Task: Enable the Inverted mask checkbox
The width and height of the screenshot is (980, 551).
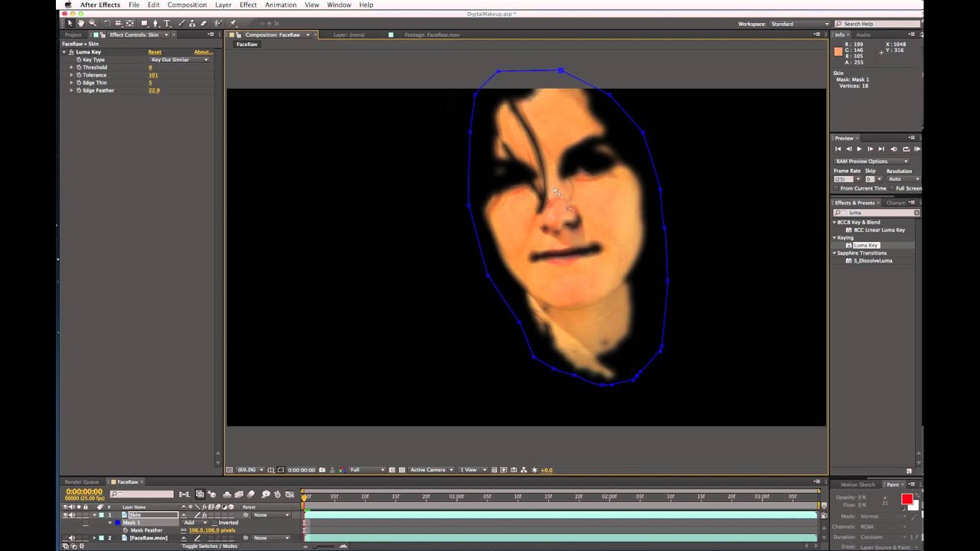Action: click(x=214, y=523)
